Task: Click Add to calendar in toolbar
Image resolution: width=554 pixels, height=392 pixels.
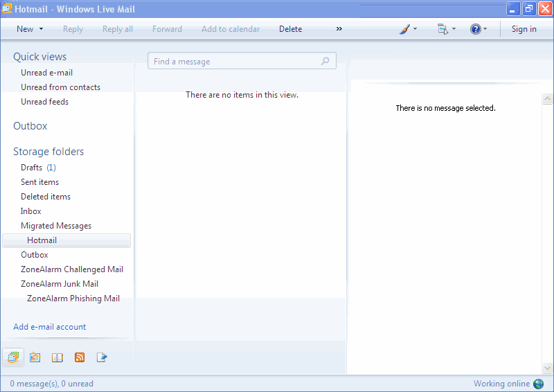Action: coord(231,29)
